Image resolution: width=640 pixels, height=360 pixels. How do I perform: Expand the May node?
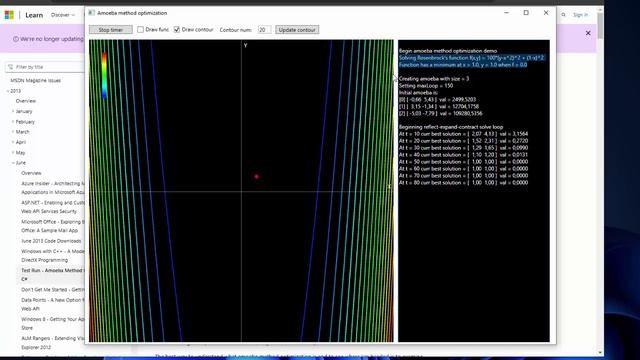tap(13, 153)
